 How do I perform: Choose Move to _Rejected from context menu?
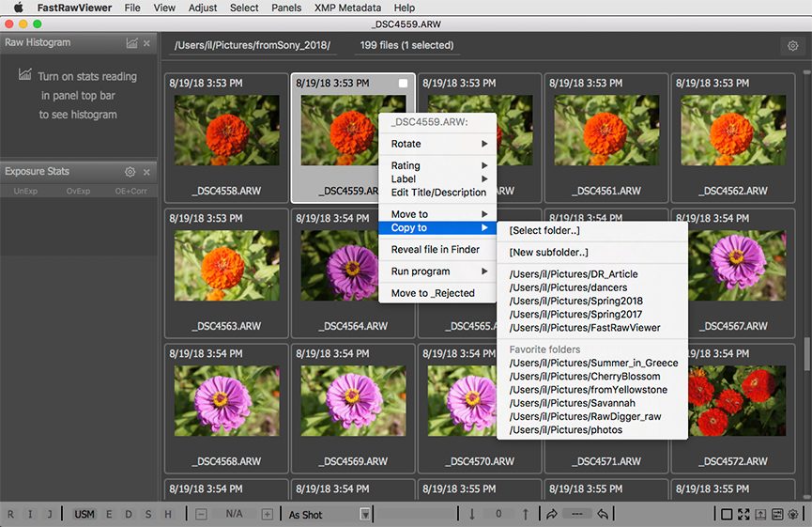point(433,293)
